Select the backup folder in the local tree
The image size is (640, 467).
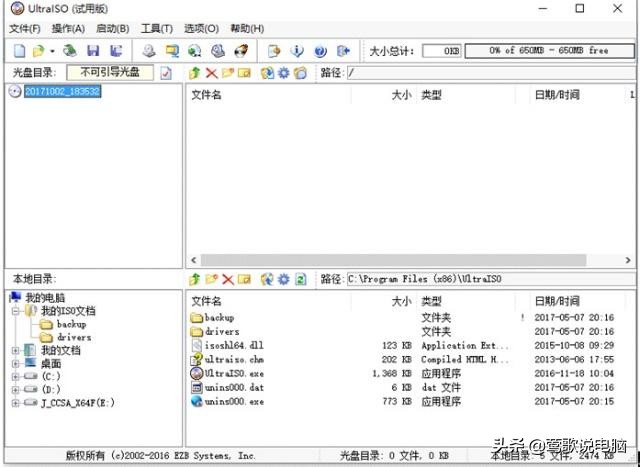(x=71, y=324)
